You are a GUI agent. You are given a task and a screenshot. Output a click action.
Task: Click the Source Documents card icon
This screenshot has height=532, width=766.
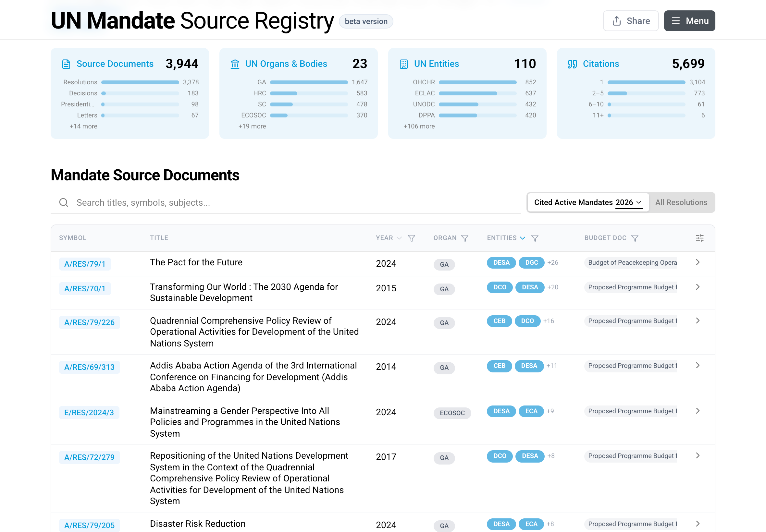point(66,64)
